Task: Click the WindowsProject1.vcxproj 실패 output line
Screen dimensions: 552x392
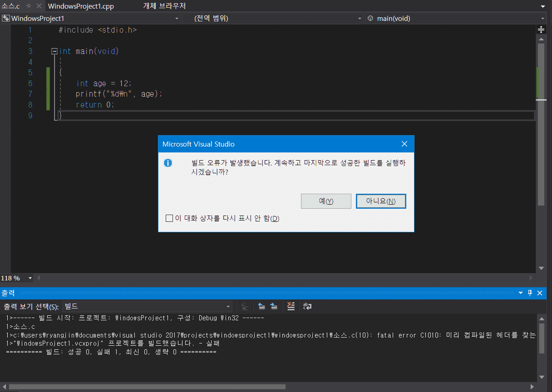Action: pos(113,344)
